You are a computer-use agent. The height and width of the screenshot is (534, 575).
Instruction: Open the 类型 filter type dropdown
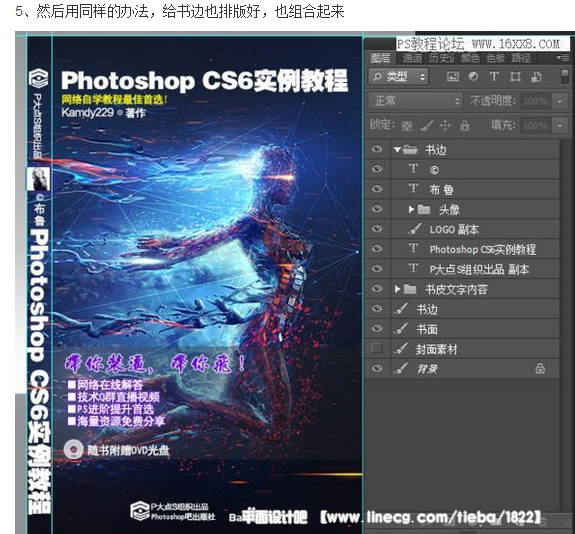[398, 76]
